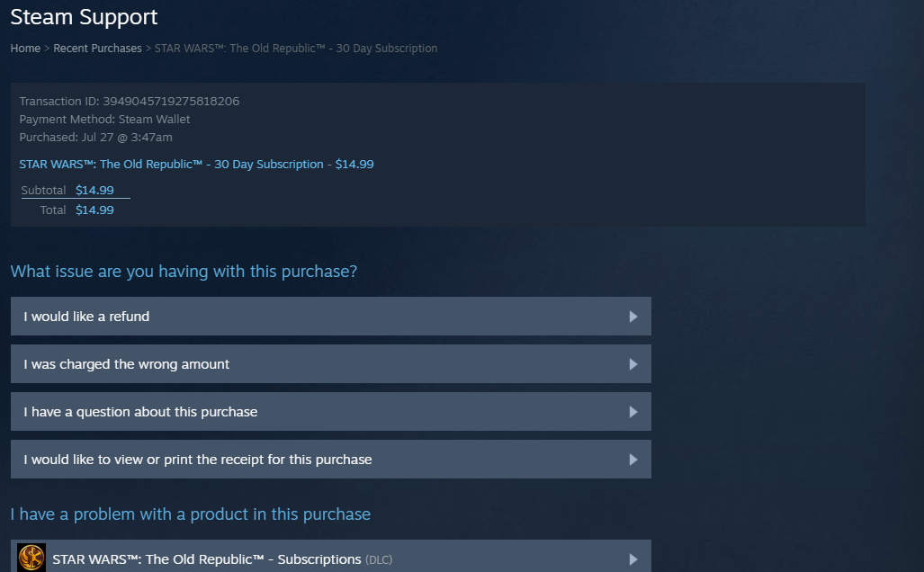Click the Payment Method Steam Wallet line
Viewport: 924px width, 572px height.
click(x=104, y=120)
